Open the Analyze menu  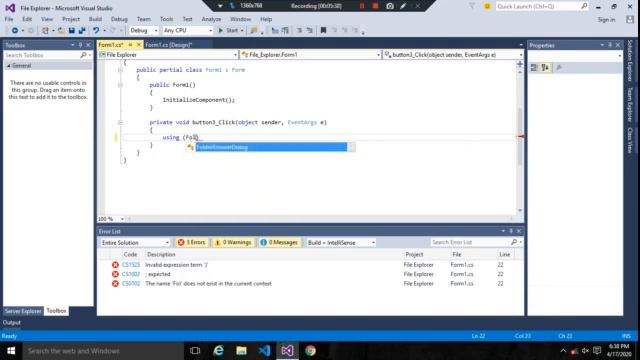tap(211, 19)
